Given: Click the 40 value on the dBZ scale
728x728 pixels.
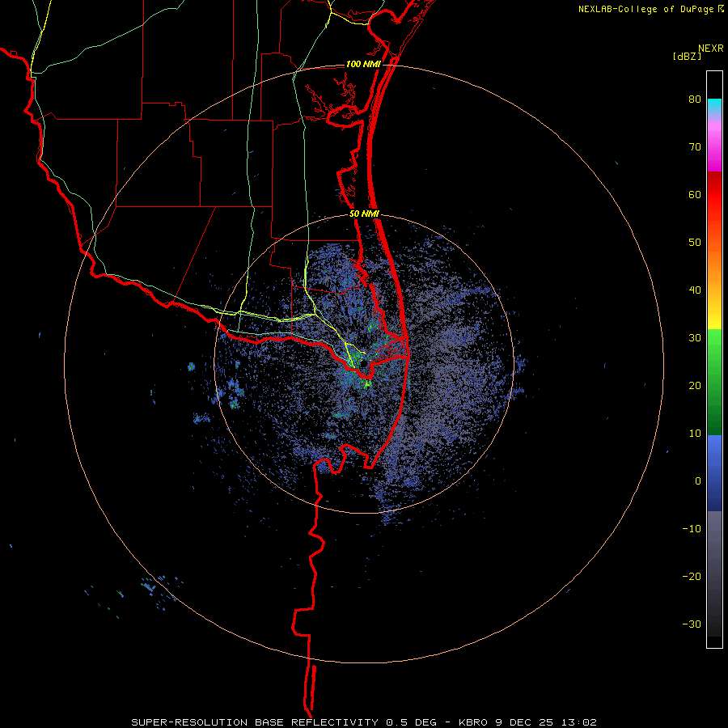Looking at the screenshot, I should coord(695,290).
